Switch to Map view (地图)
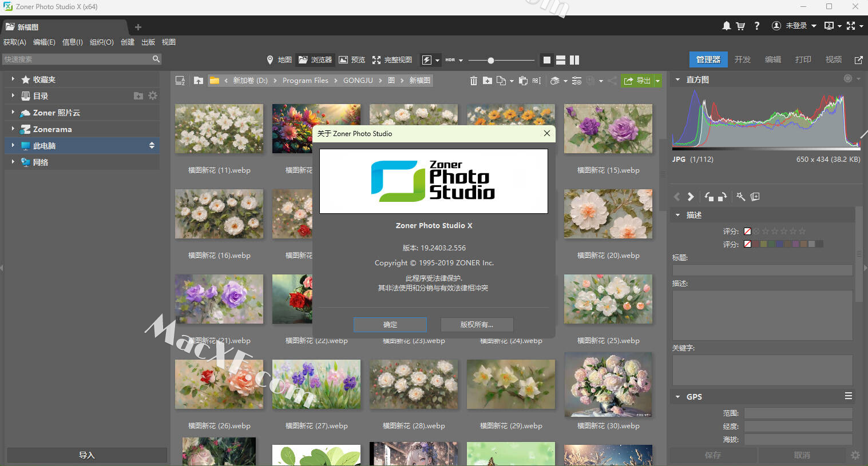 (279, 59)
